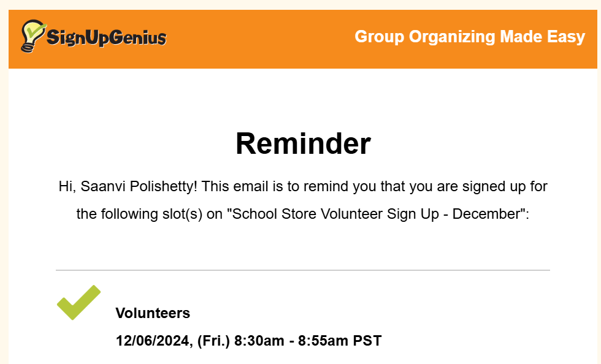The image size is (601, 364).
Task: Click the green checkmark beside Volunteers
Action: [x=78, y=302]
